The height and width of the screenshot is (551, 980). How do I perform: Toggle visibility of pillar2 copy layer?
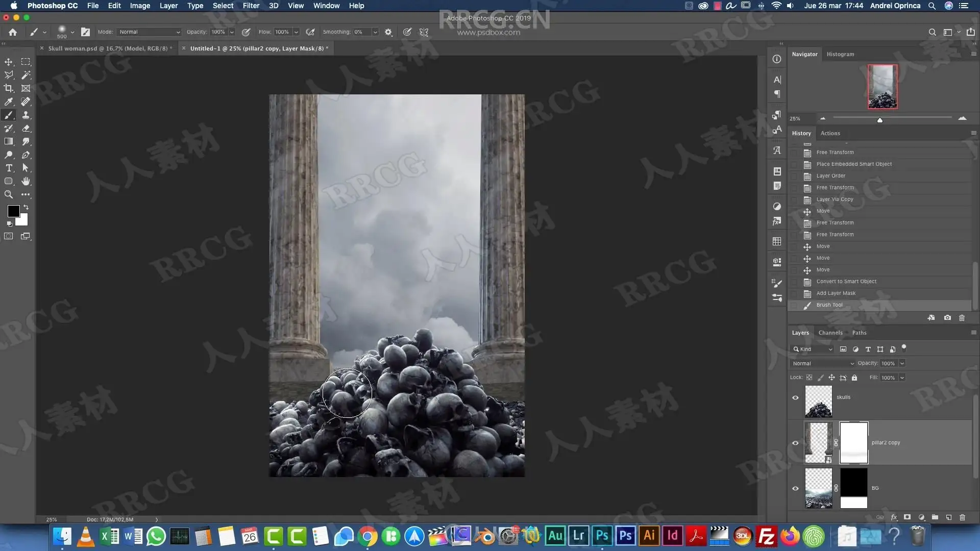tap(795, 443)
